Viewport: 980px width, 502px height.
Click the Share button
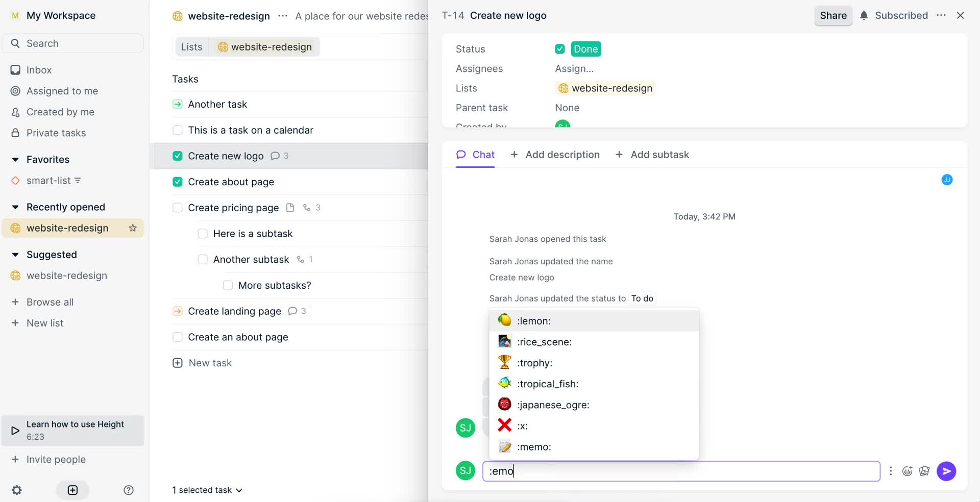click(833, 15)
